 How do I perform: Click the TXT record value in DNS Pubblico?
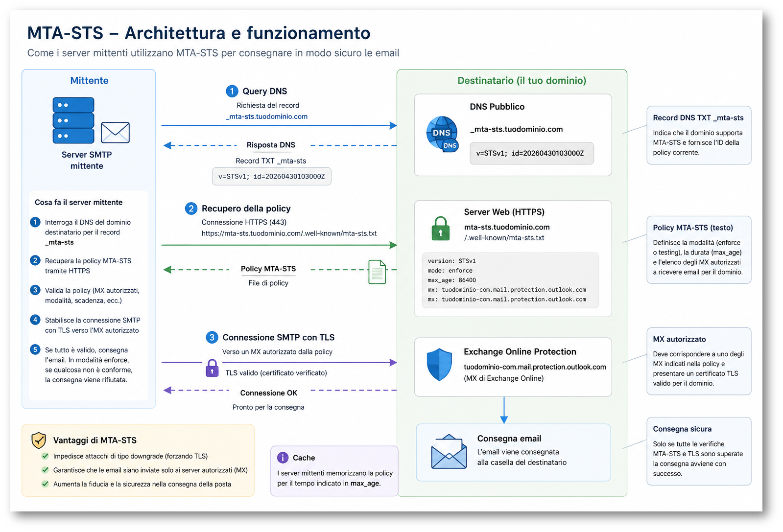coord(531,153)
